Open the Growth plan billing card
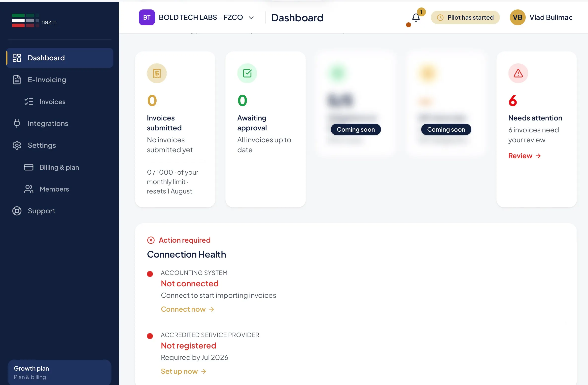Screen dimensions: 588x385 point(60,372)
